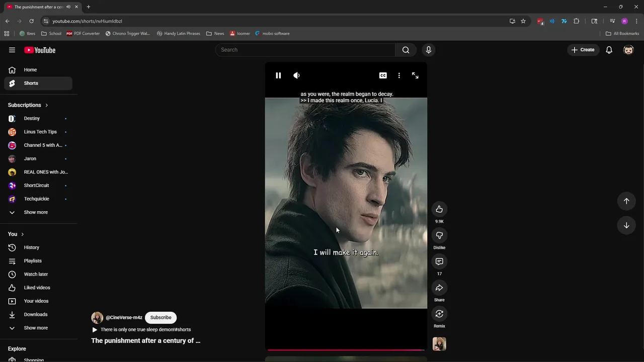Open the sound thumbnail beside the Short
Screen dimensions: 644x362
coord(439,344)
